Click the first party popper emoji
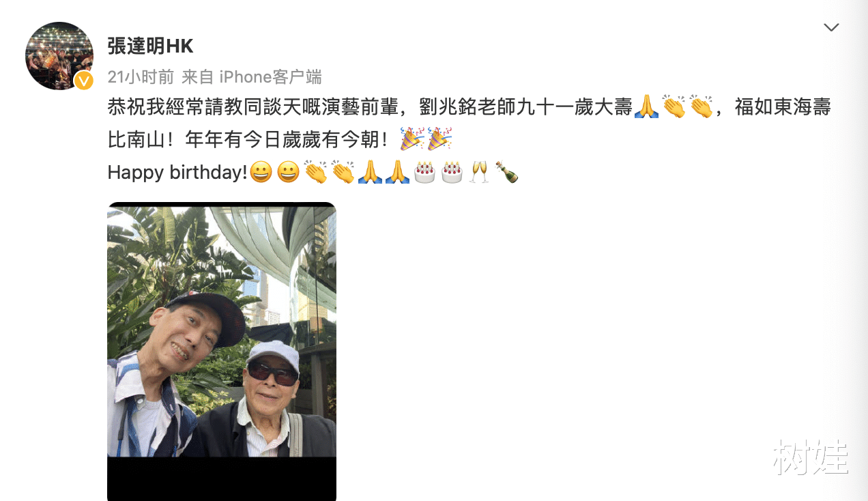Image resolution: width=868 pixels, height=501 pixels. pos(412,139)
